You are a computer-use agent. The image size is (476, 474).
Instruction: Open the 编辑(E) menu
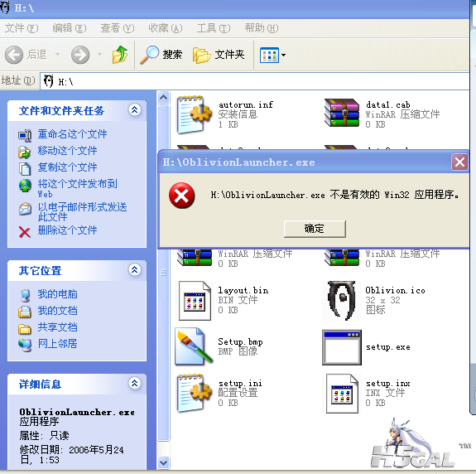70,28
